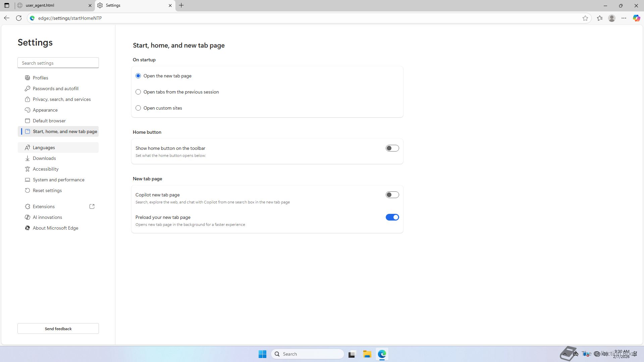Go to Privacy, search, and services
Screen dimensions: 644x362
[x=62, y=99]
